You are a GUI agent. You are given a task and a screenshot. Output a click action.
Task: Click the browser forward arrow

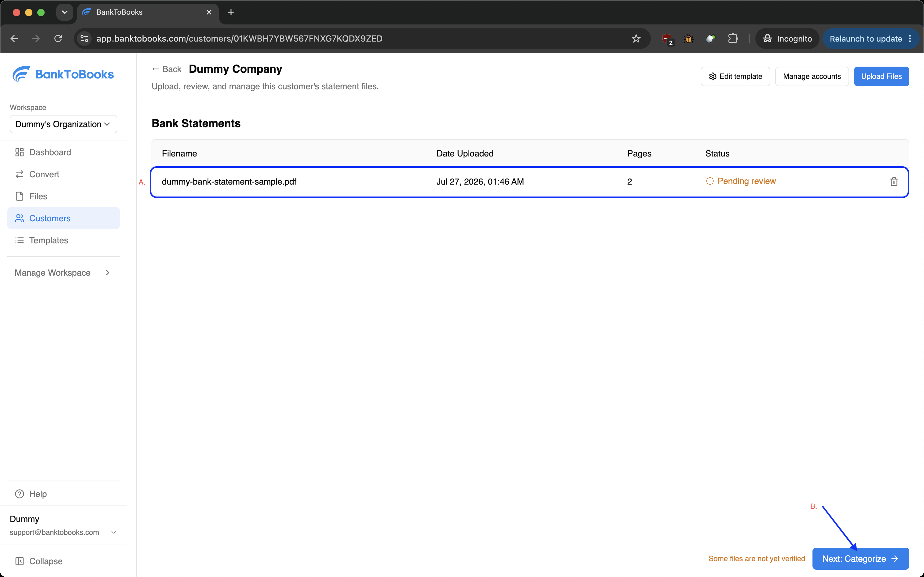pyautogui.click(x=36, y=39)
